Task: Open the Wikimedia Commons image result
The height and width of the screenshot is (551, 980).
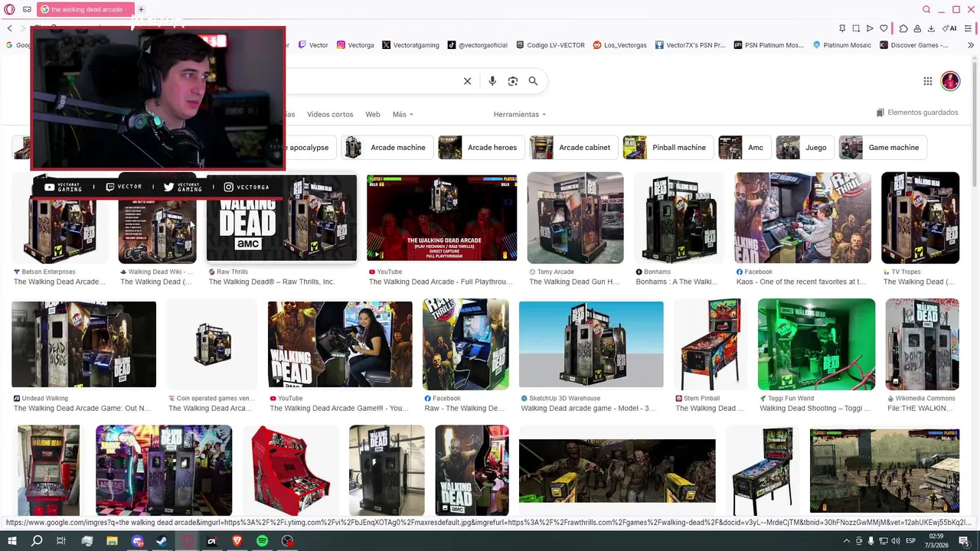Action: click(922, 344)
